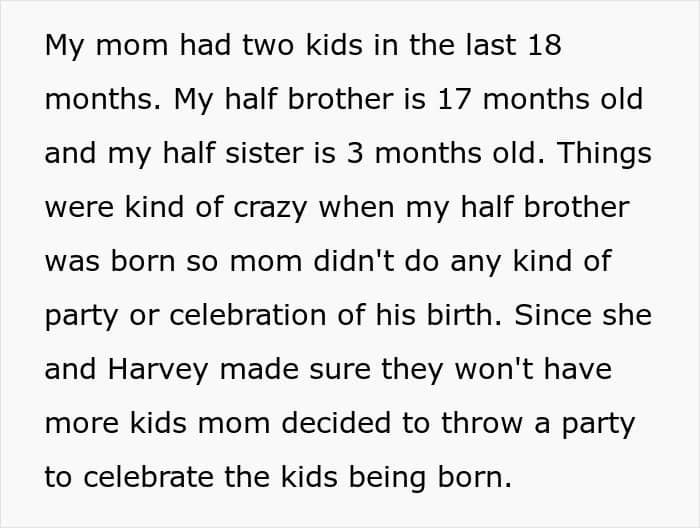Click the number "17" in second line
Image resolution: width=700 pixels, height=528 pixels.
coord(454,99)
